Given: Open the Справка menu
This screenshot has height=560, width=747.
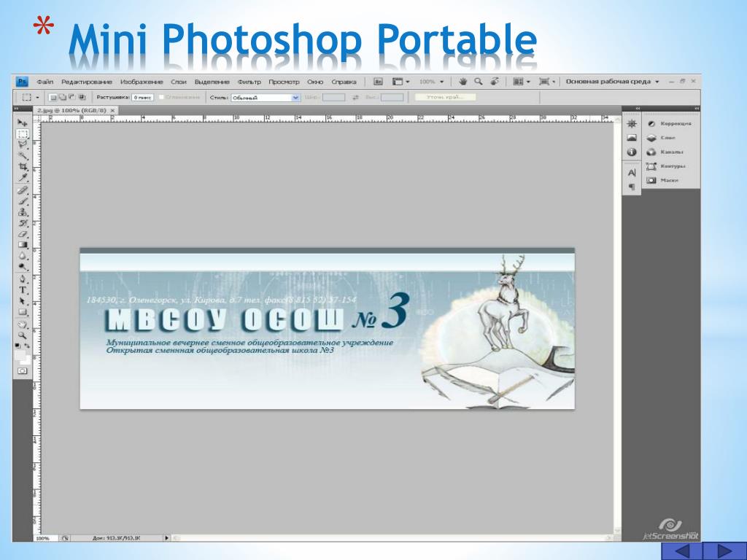Looking at the screenshot, I should pyautogui.click(x=344, y=82).
